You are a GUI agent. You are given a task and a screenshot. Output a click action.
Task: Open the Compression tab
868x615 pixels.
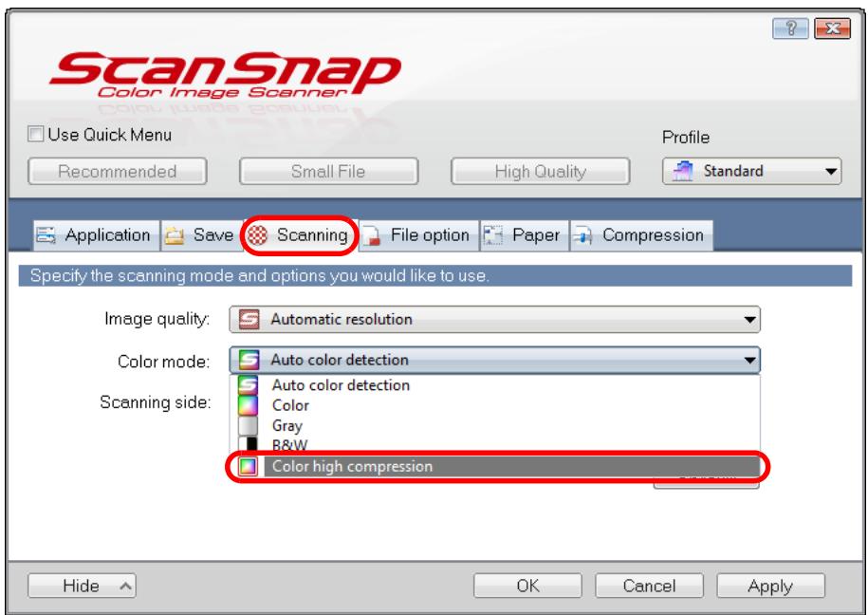click(641, 235)
